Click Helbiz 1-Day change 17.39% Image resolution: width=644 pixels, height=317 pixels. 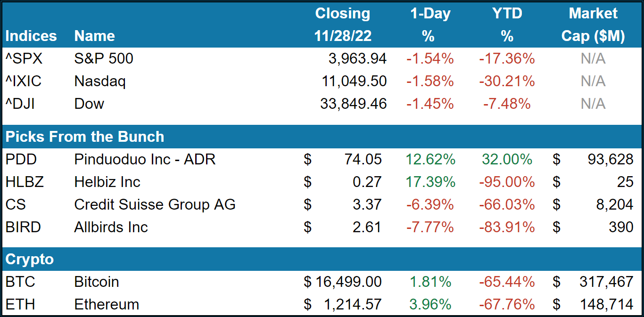point(430,182)
